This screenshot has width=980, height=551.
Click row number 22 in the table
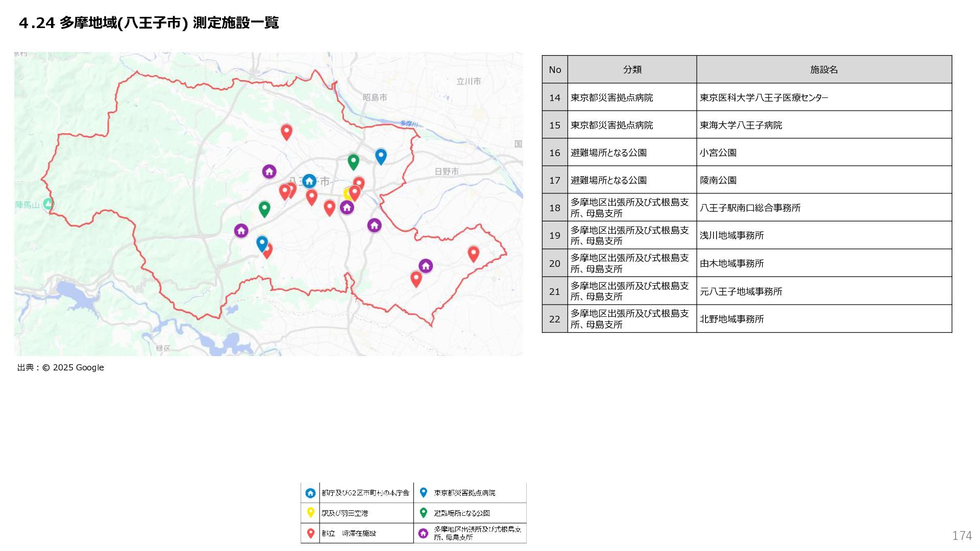click(555, 319)
